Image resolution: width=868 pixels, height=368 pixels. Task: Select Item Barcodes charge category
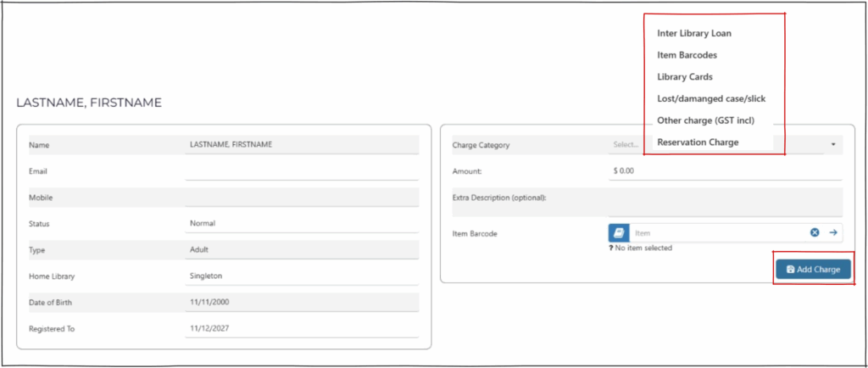pyautogui.click(x=687, y=55)
